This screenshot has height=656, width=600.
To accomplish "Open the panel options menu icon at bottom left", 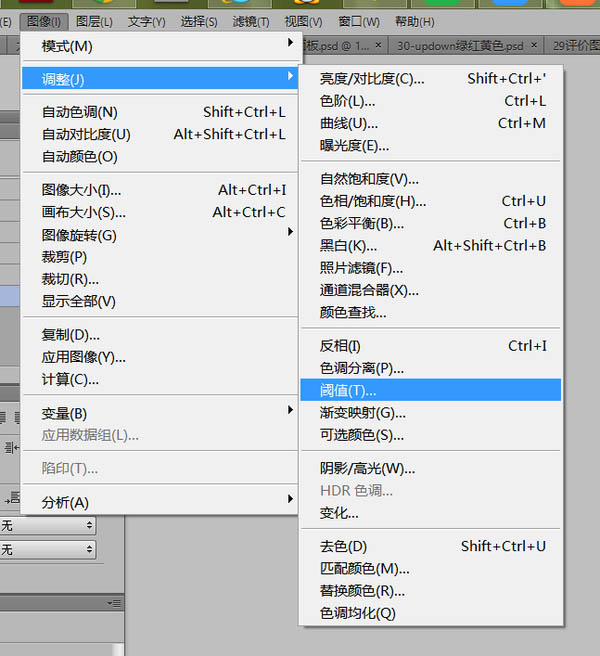I will click(114, 603).
